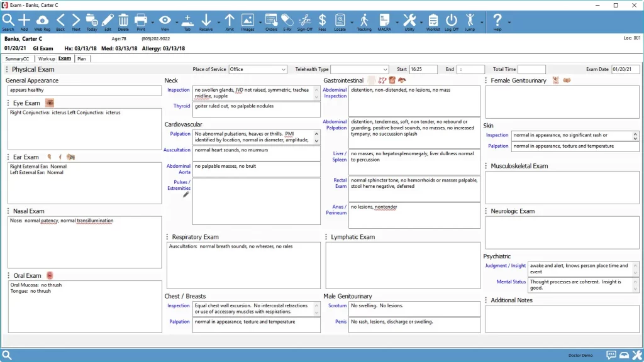Switch to the Plan tab

82,58
